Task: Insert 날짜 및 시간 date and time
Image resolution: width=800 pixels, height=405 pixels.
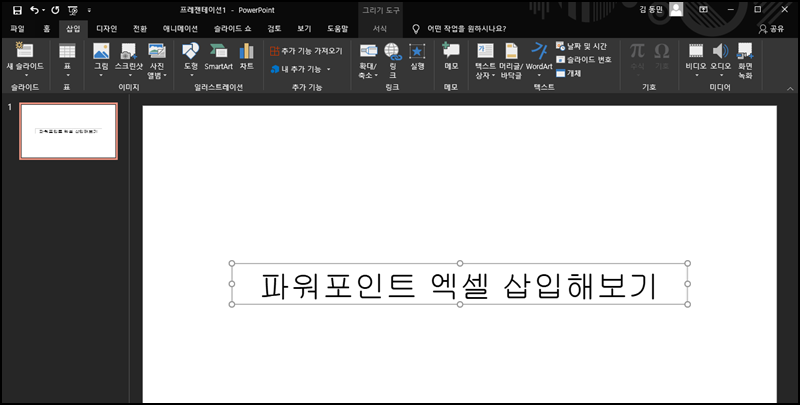Action: (x=581, y=46)
